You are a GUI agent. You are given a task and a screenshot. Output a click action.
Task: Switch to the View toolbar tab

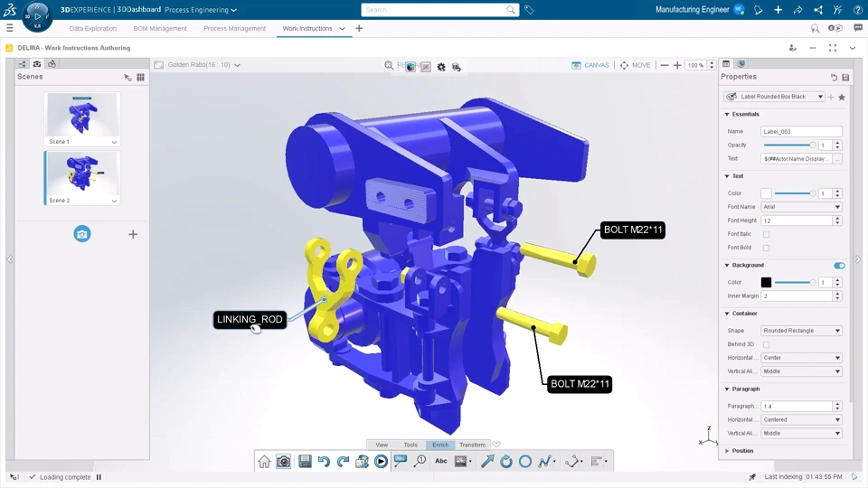click(x=382, y=445)
